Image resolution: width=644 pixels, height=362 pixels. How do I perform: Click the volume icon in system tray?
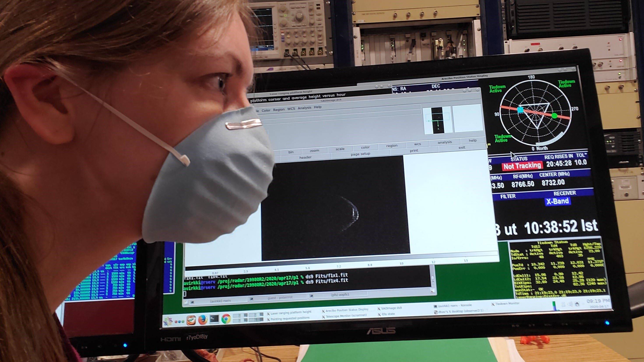coord(570,304)
